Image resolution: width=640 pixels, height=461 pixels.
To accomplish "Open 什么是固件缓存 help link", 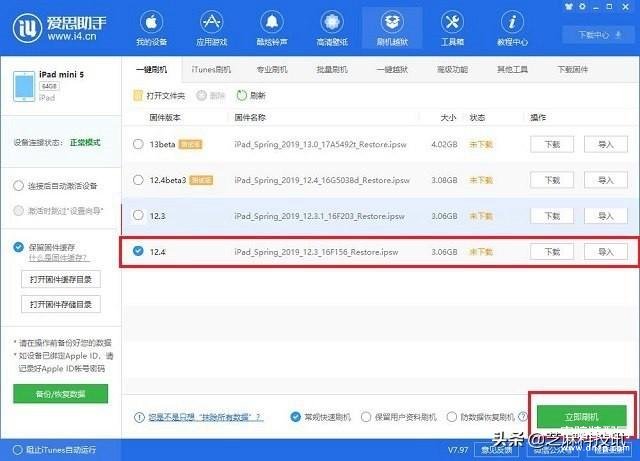I will click(x=59, y=258).
